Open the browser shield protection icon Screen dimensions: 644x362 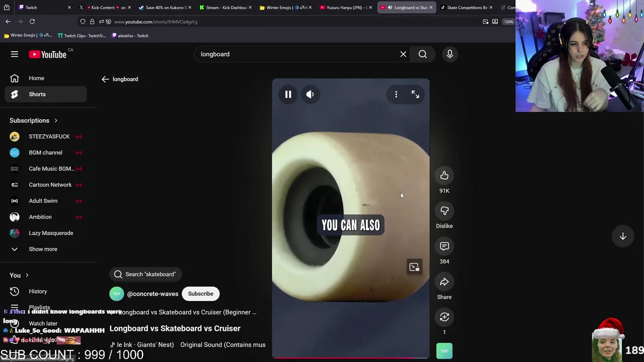[x=83, y=22]
